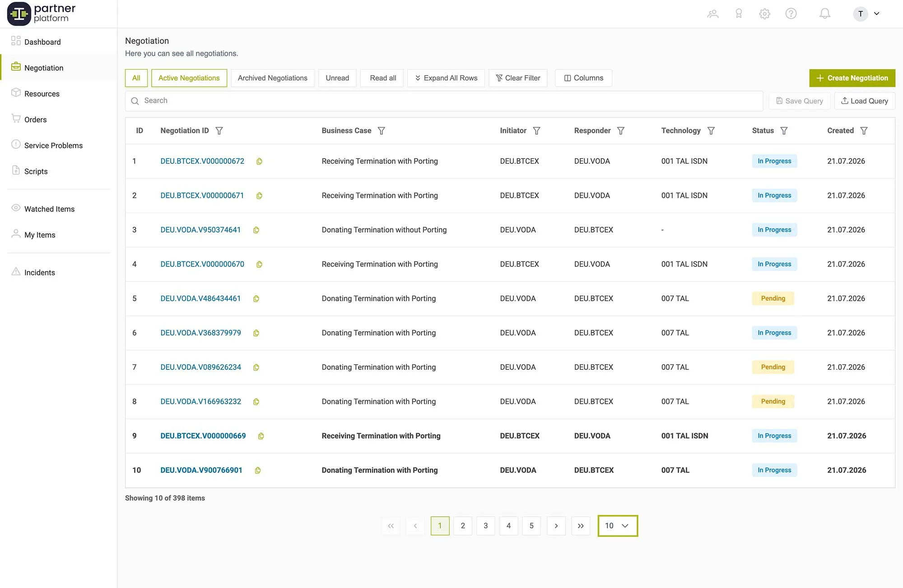Expand the user profile menu chevron

coord(876,14)
